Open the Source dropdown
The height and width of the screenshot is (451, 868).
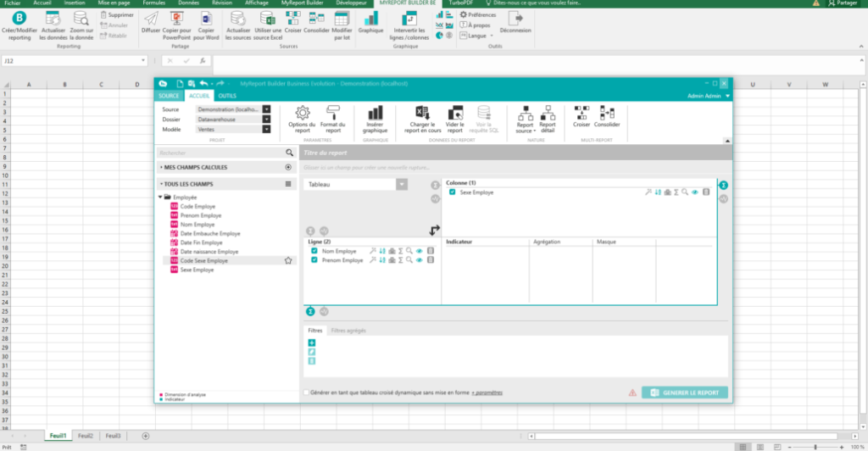[x=266, y=109]
